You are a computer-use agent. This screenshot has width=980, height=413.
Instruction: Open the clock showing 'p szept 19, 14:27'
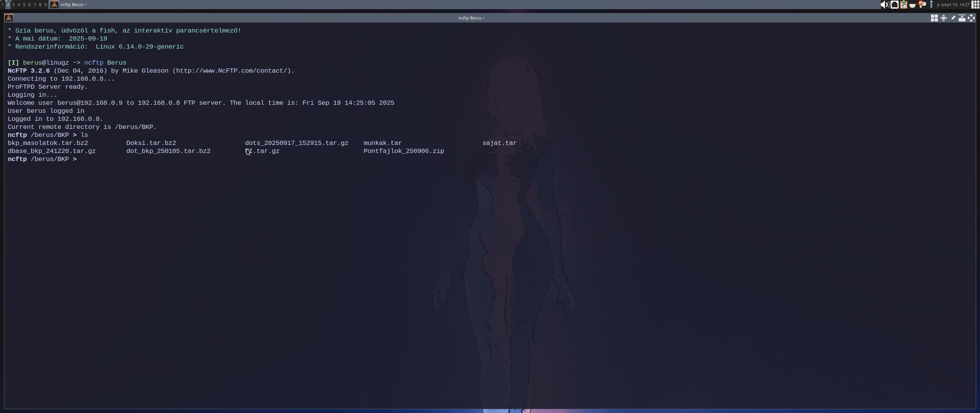pyautogui.click(x=953, y=5)
